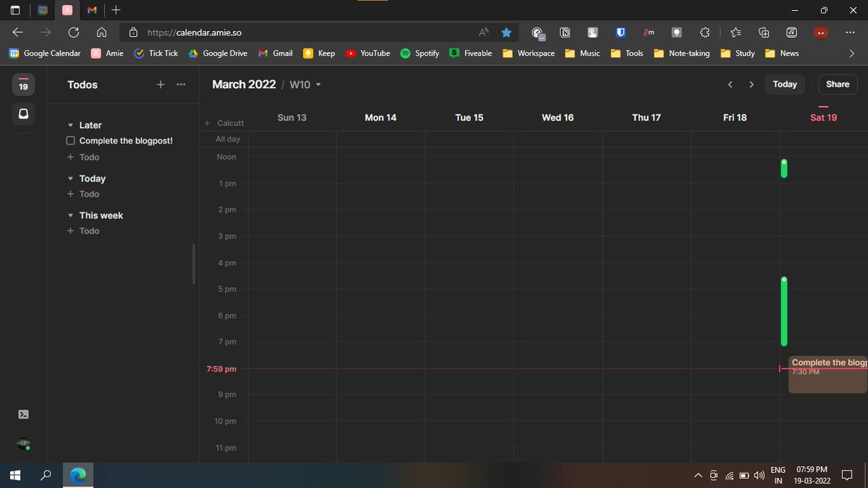Open Todos more options ellipsis
The image size is (868, 488).
[181, 85]
